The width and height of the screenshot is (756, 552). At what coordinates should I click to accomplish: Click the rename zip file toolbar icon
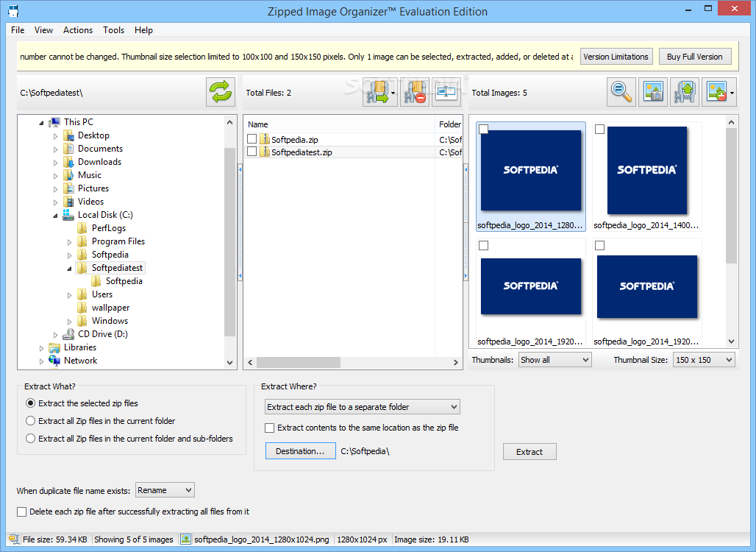446,92
